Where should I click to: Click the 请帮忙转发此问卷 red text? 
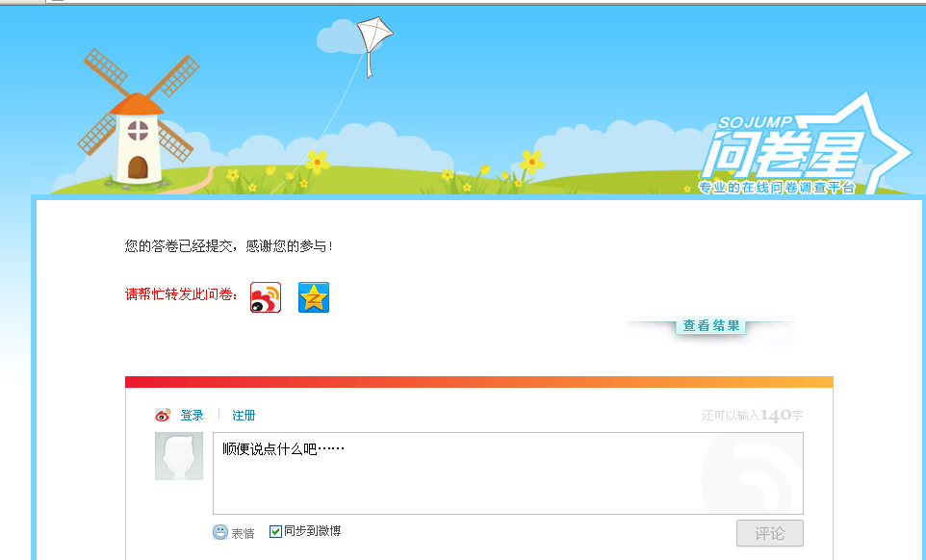[182, 293]
